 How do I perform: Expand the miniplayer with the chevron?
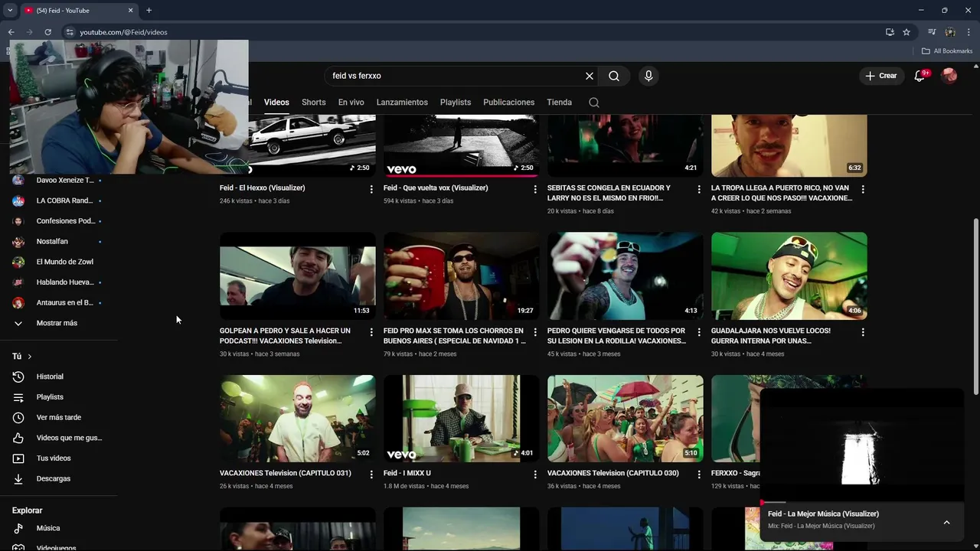click(x=946, y=523)
